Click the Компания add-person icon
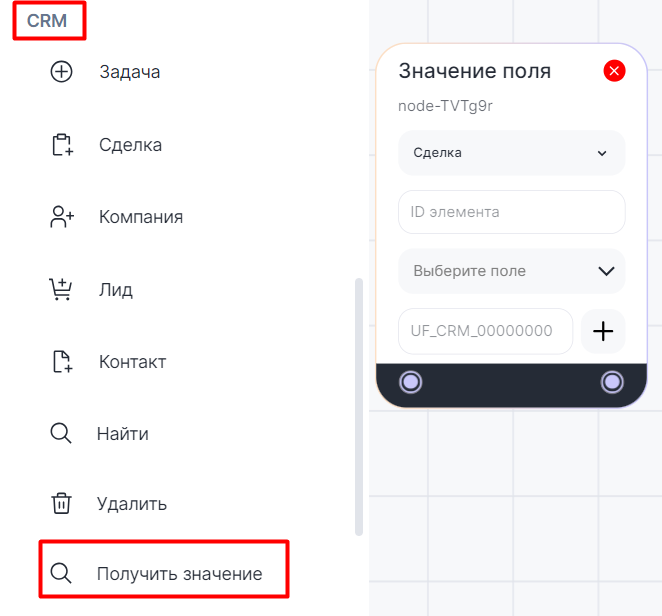The width and height of the screenshot is (662, 616). pyautogui.click(x=62, y=217)
